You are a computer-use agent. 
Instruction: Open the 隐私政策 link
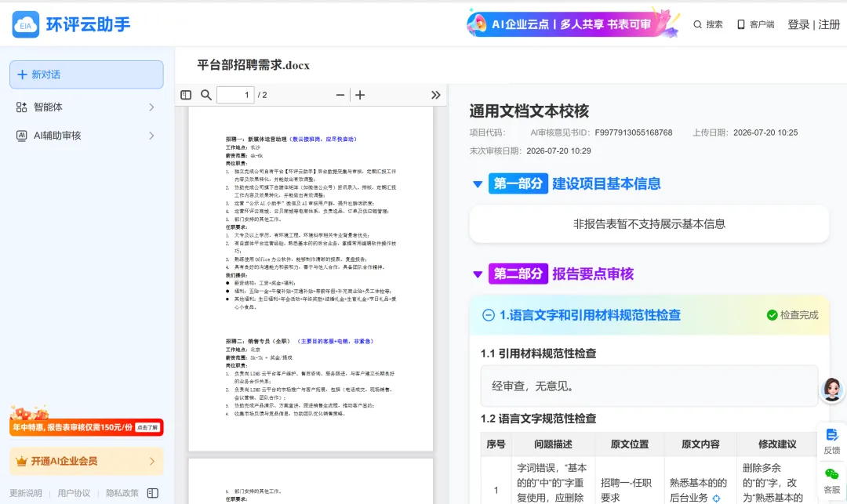[122, 493]
